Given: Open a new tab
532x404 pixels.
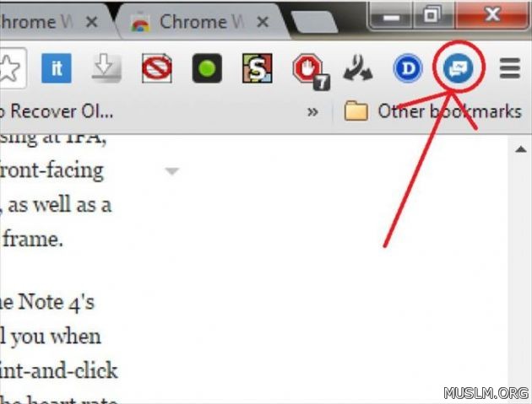Looking at the screenshot, I should coord(314,22).
